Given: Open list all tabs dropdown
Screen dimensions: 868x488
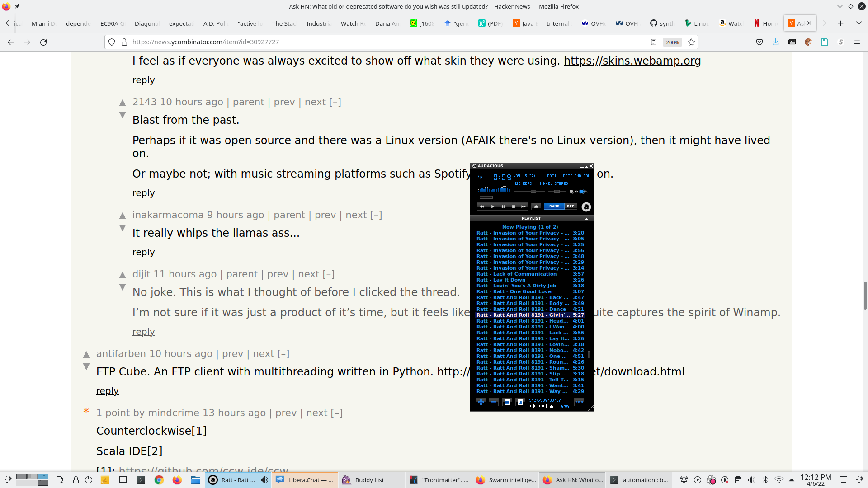Looking at the screenshot, I should [x=859, y=23].
